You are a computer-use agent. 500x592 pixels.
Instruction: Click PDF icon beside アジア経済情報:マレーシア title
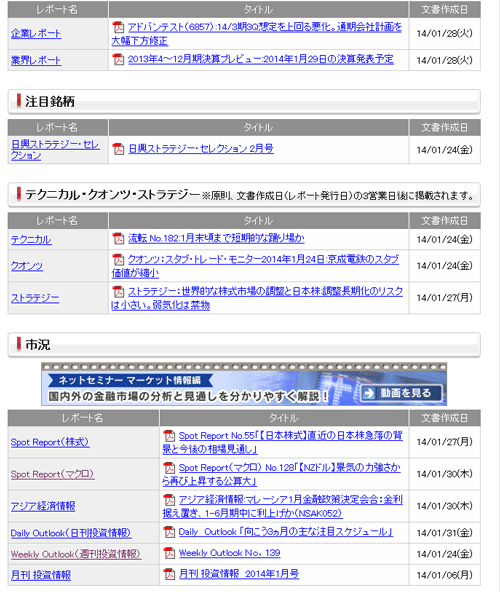[x=169, y=500]
